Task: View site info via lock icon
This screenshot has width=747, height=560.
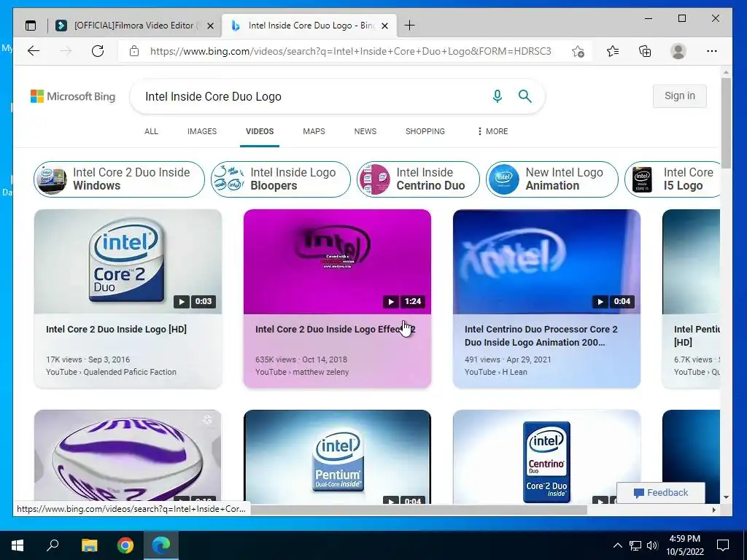Action: tap(134, 51)
